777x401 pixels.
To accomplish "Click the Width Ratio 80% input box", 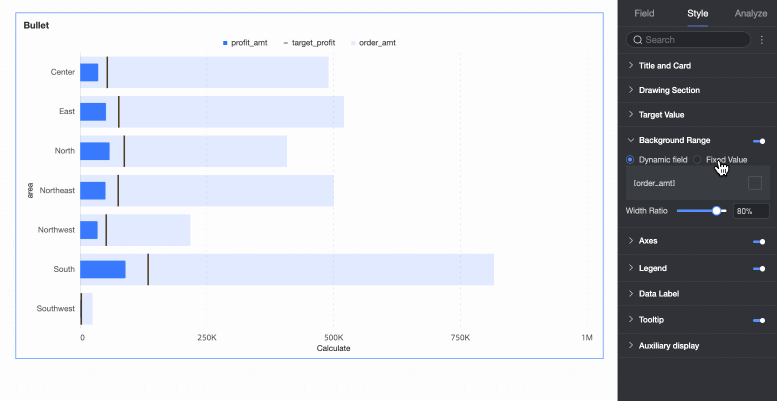I will point(751,211).
